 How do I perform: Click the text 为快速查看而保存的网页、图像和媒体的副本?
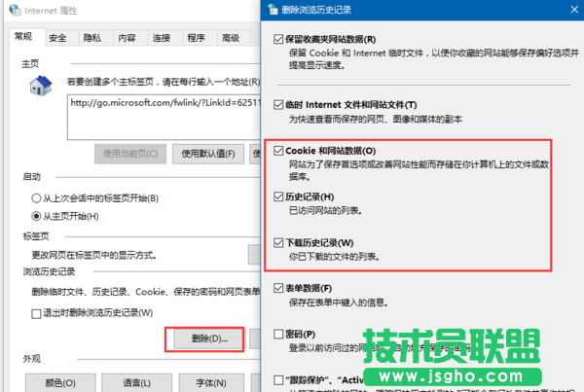pos(376,119)
